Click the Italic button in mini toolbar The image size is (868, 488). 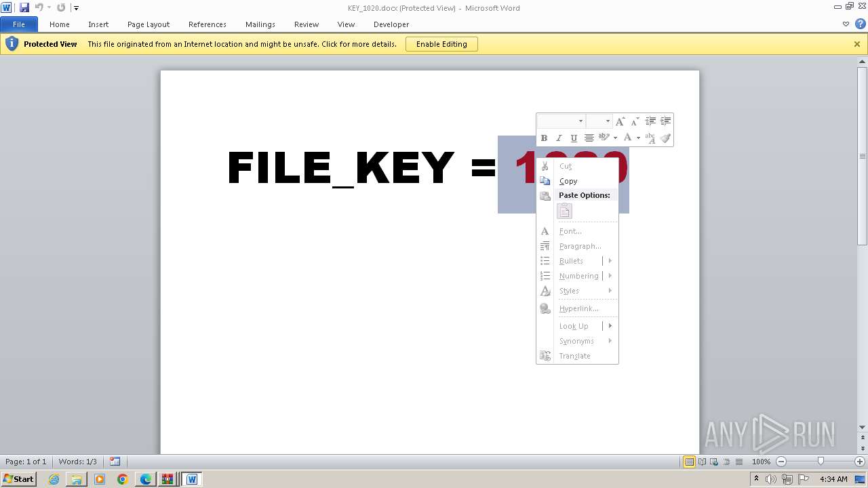[559, 138]
